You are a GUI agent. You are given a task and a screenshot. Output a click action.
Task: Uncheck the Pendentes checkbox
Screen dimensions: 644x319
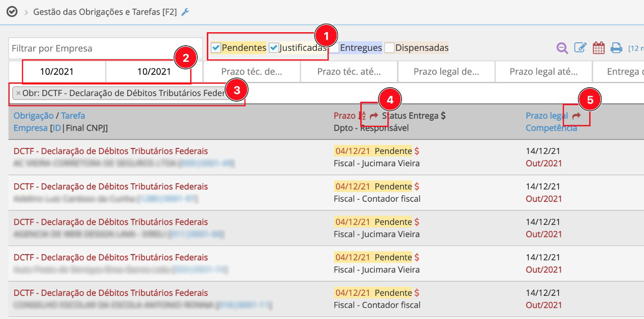pos(216,48)
